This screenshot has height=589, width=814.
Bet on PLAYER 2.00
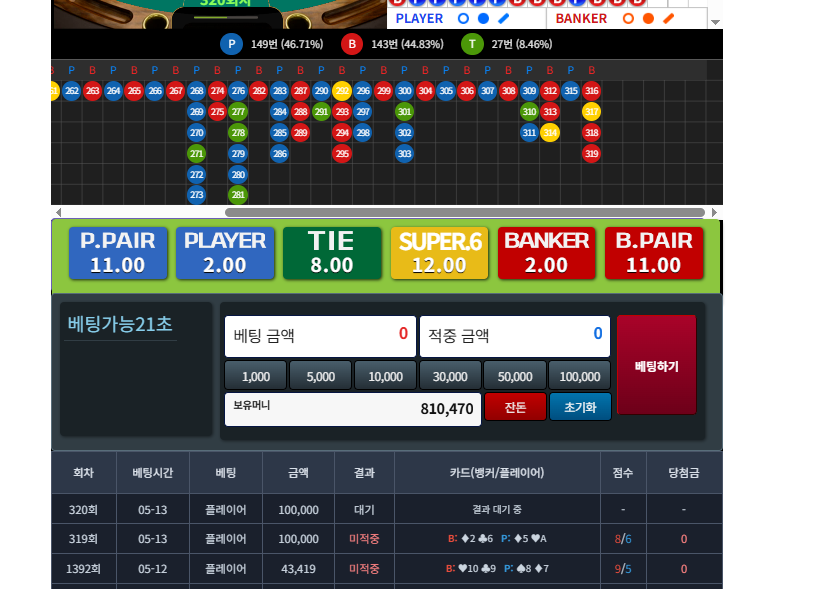(x=225, y=253)
